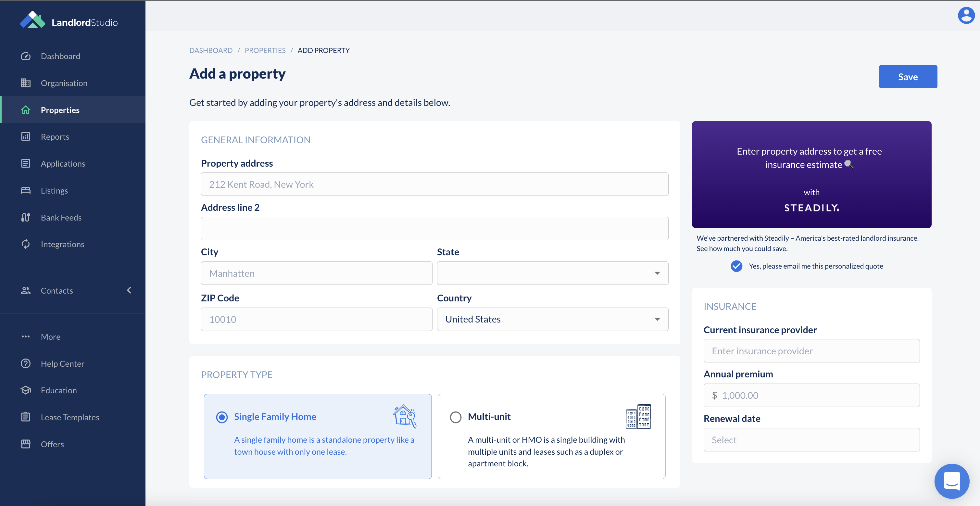980x506 pixels.
Task: Click the Properties label in sidebar
Action: pyautogui.click(x=60, y=110)
